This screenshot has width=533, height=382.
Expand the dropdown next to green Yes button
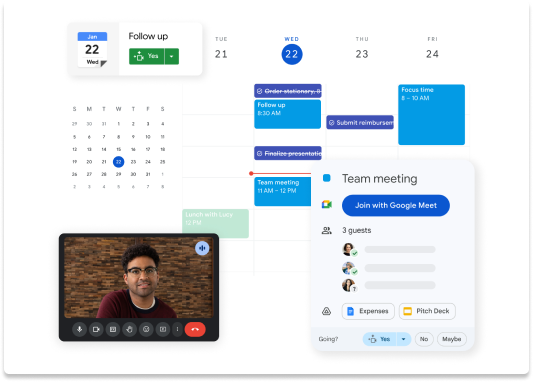point(172,56)
